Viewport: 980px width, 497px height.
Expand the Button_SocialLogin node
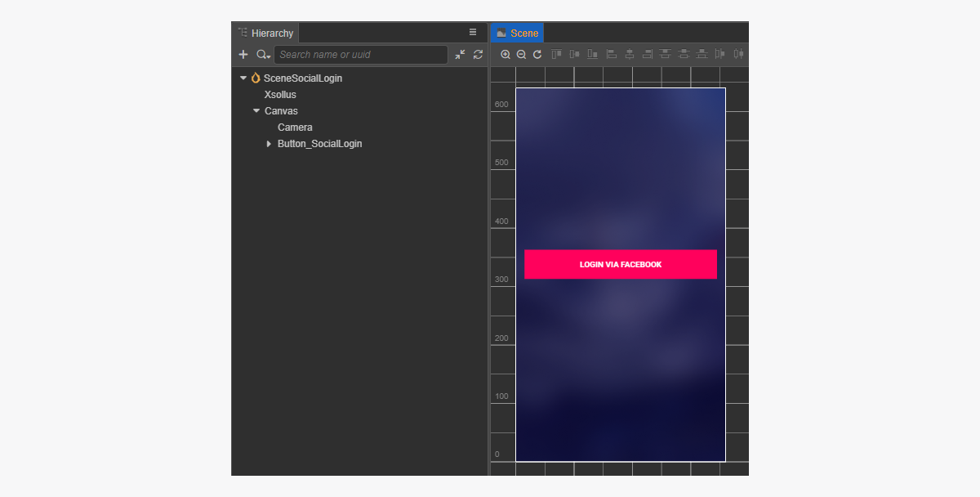pyautogui.click(x=269, y=144)
